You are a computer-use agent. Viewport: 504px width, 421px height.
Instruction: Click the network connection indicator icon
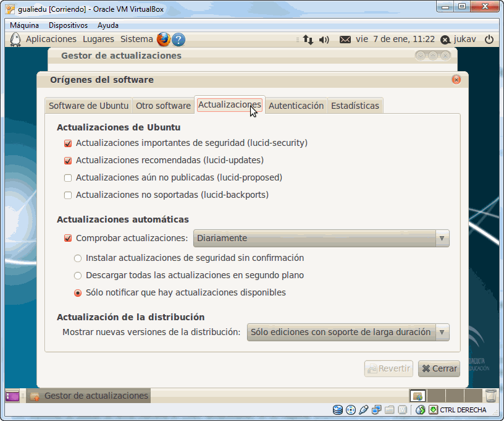click(x=308, y=40)
